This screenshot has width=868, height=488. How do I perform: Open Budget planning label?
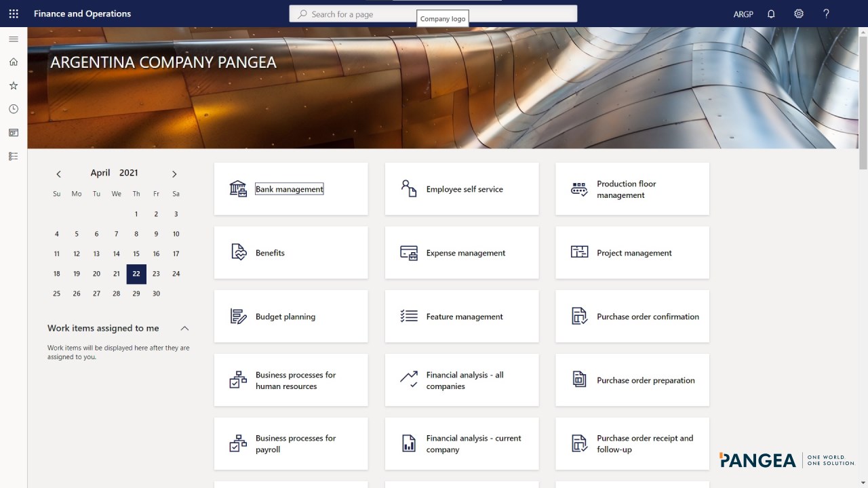coord(285,317)
